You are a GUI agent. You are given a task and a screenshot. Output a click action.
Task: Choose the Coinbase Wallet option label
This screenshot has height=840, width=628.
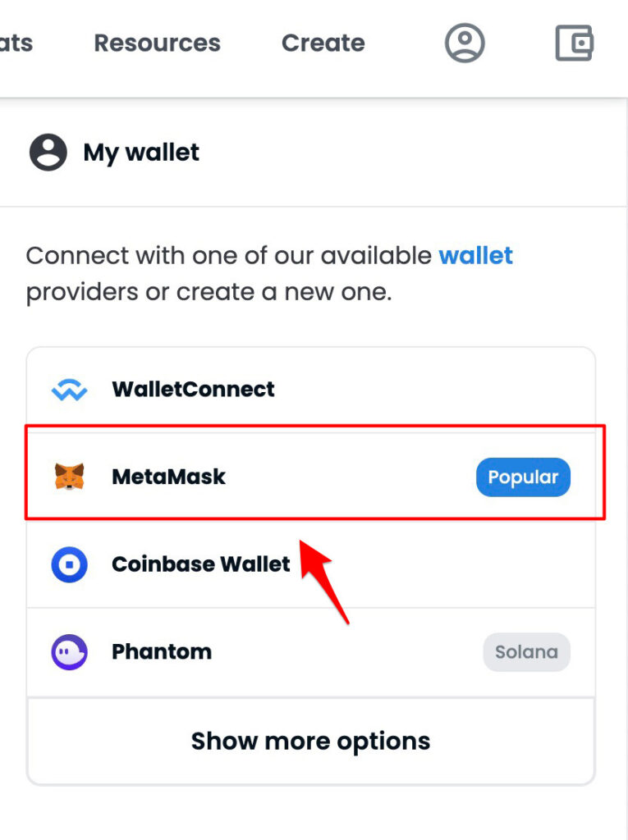[x=200, y=564]
